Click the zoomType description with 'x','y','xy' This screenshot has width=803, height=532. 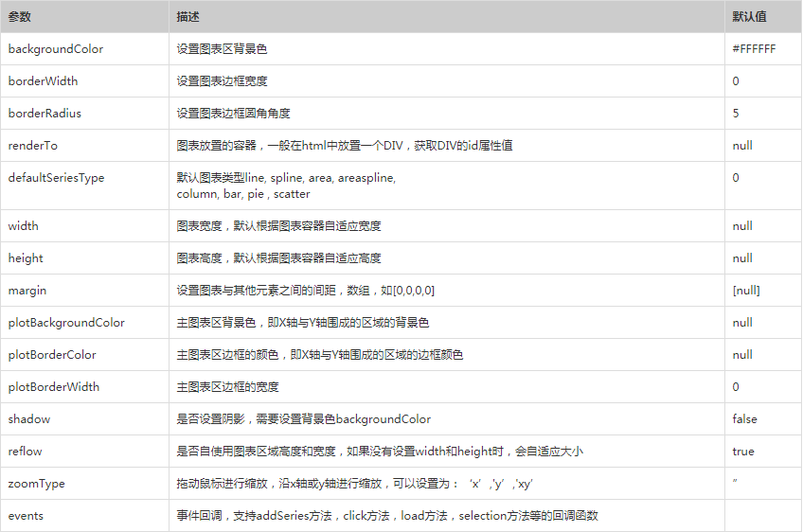click(x=355, y=484)
